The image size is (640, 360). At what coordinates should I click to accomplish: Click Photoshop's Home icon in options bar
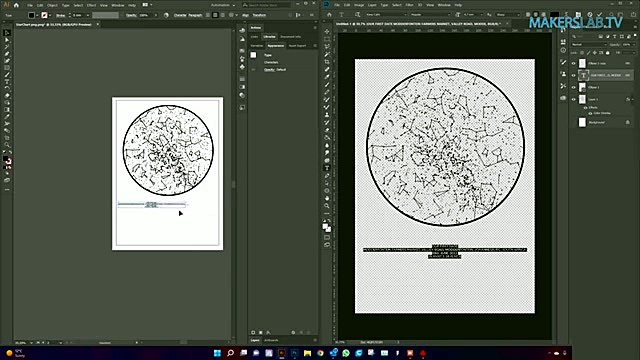[329, 15]
